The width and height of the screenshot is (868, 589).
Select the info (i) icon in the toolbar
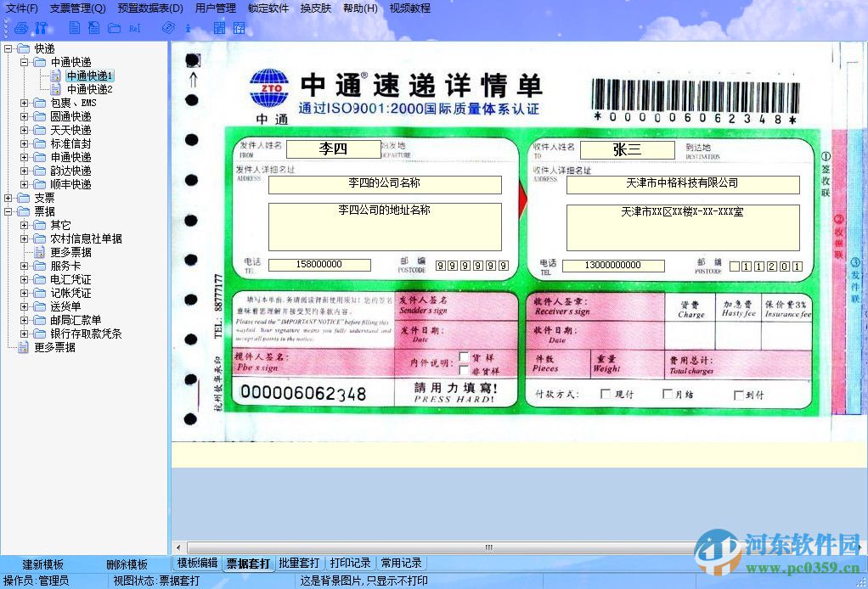click(188, 28)
